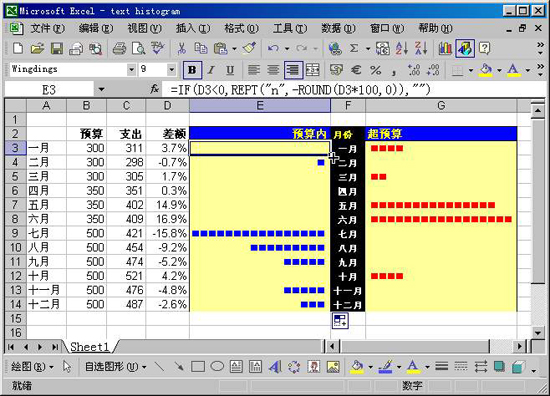
Task: Open the Paste options dropdown arrow
Action: coord(234,48)
